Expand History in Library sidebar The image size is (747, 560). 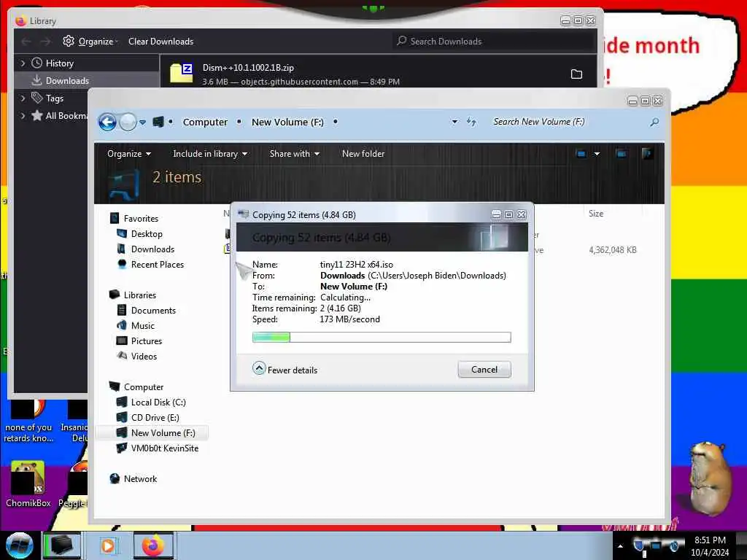pyautogui.click(x=23, y=63)
